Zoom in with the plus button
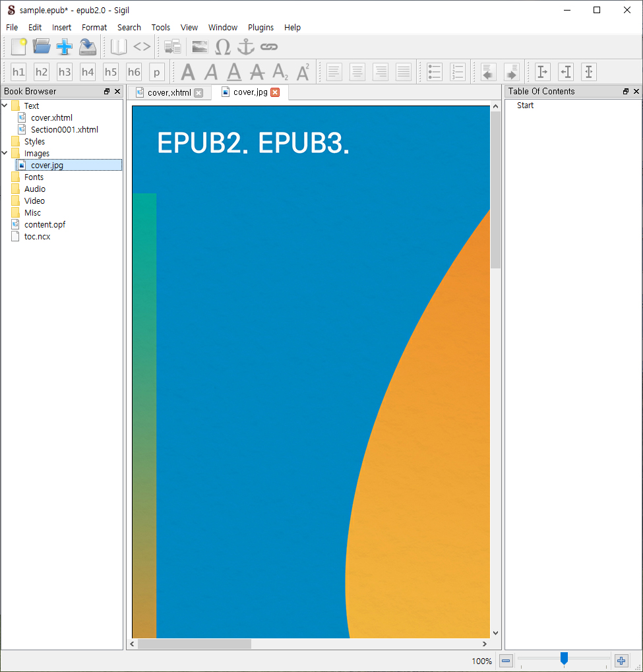The height and width of the screenshot is (672, 643). (x=621, y=660)
